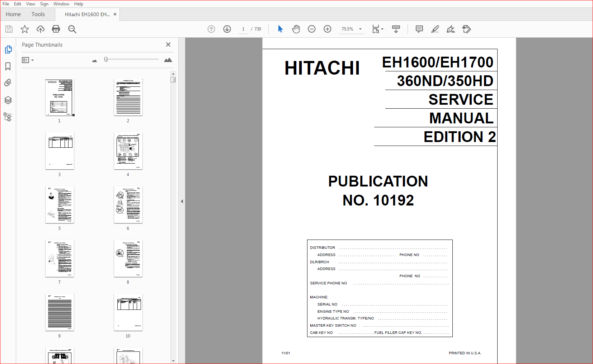Select page 10 thumbnail
Image resolution: width=593 pixels, height=364 pixels.
(128, 312)
